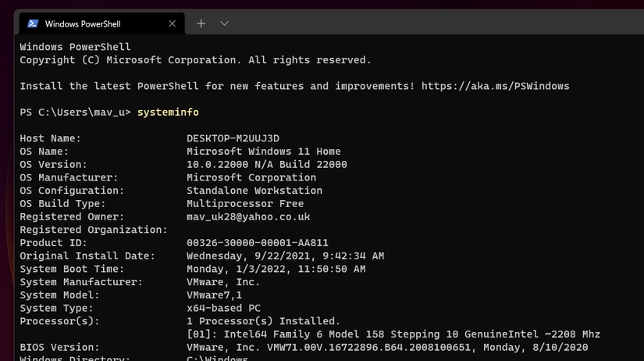Click the PS C:\Users\mav_u prompt text
Viewport: 644px width, 361px height.
[x=76, y=113]
